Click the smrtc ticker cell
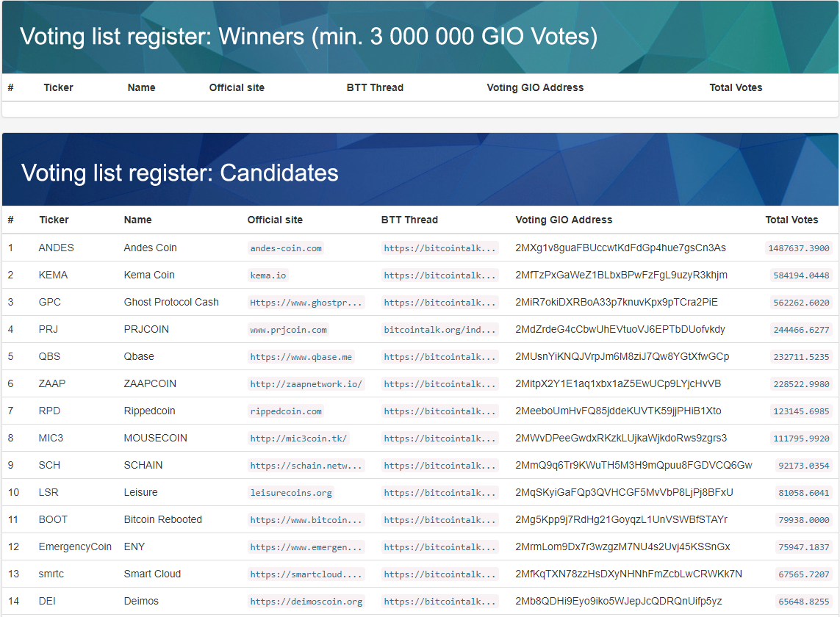The height and width of the screenshot is (617, 840). point(51,574)
